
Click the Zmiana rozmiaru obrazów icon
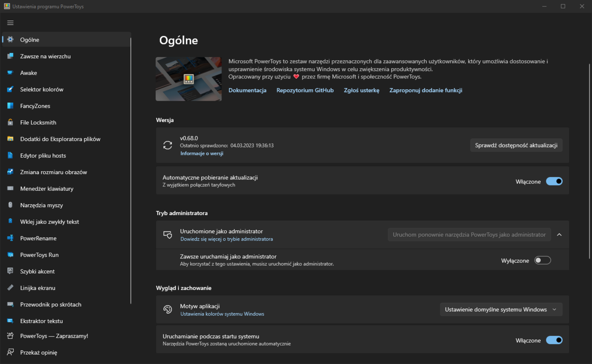click(x=10, y=172)
